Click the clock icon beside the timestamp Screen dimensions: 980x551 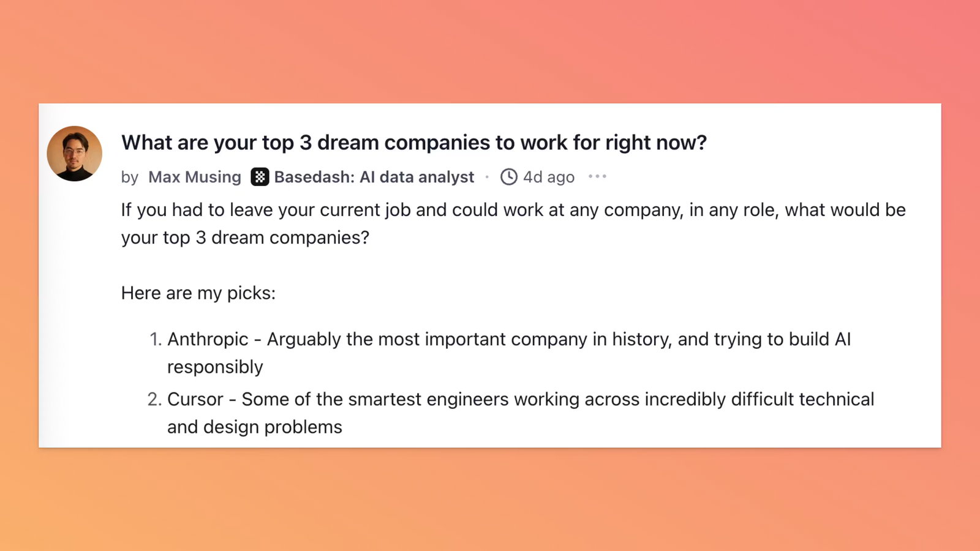coord(509,177)
